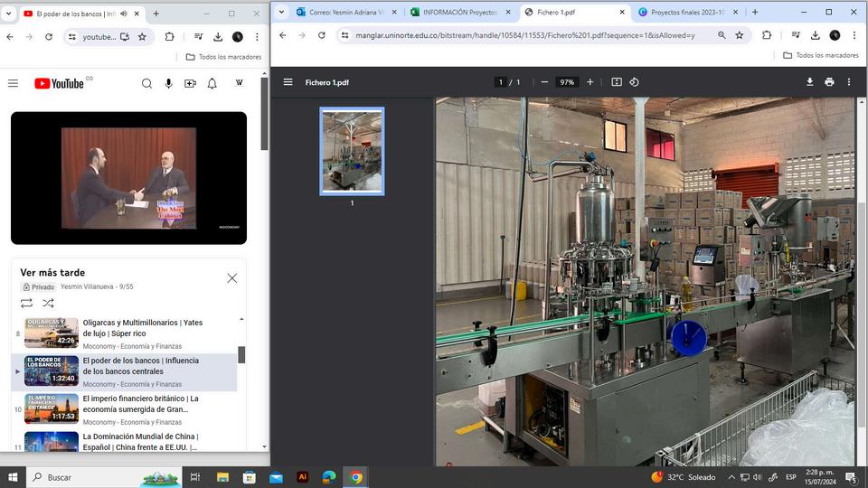Open the YouTube create video icon
Viewport: 868px width, 488px height.
[191, 83]
